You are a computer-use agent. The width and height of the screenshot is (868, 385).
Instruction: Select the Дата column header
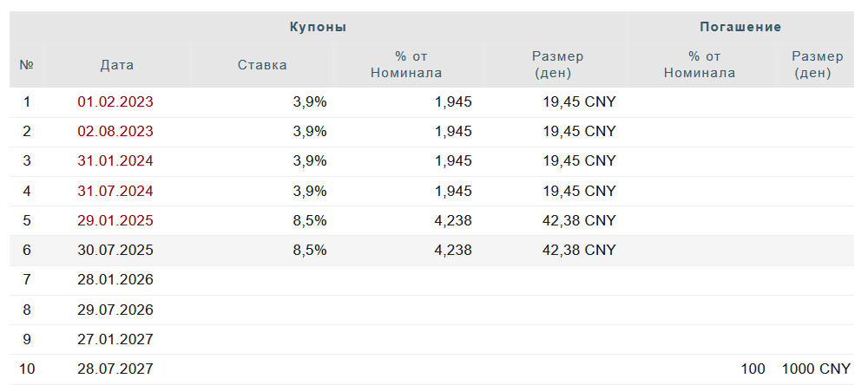pyautogui.click(x=117, y=65)
